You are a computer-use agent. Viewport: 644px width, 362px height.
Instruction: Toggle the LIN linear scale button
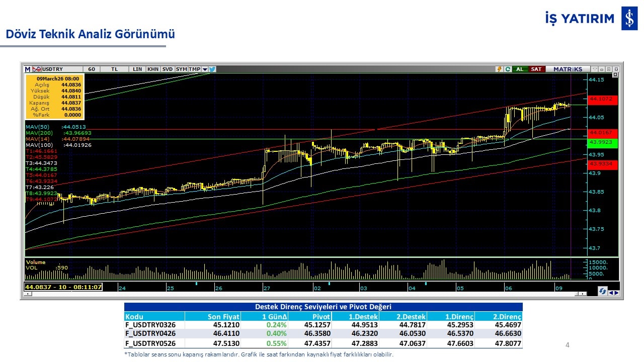tap(137, 69)
